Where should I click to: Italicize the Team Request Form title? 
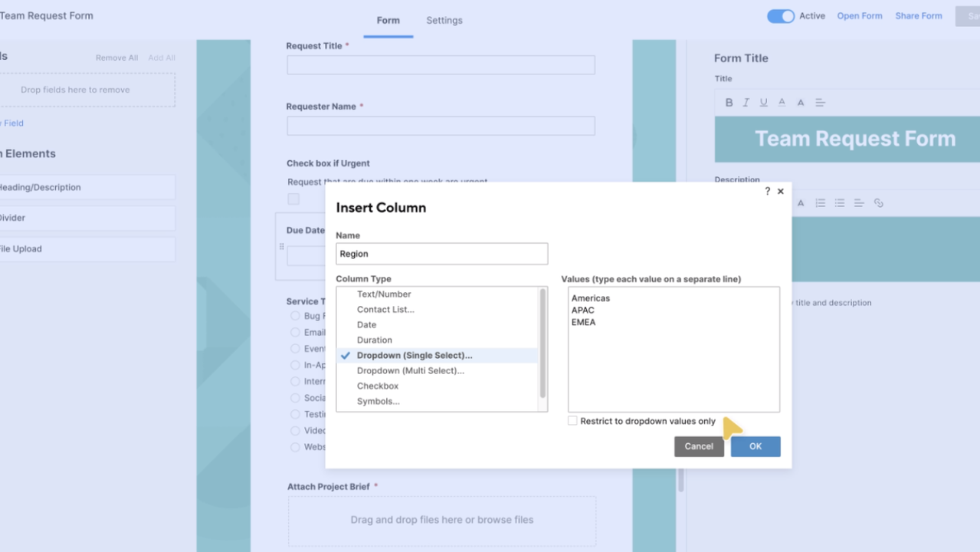pos(746,102)
